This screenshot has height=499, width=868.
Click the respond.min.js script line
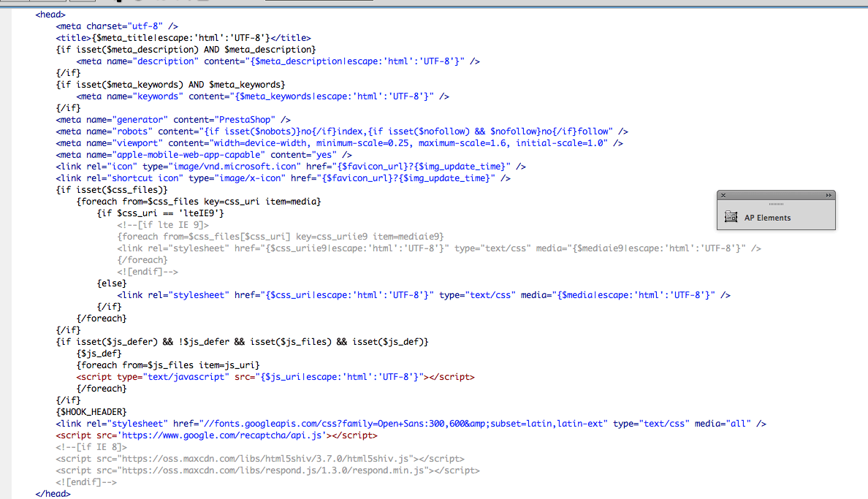point(267,471)
